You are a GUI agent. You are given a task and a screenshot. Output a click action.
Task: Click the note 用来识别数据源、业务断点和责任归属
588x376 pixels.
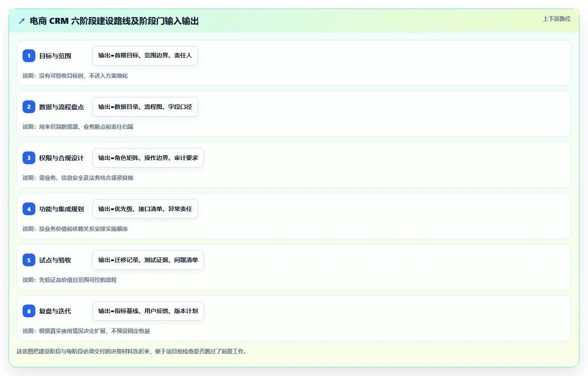pyautogui.click(x=86, y=127)
